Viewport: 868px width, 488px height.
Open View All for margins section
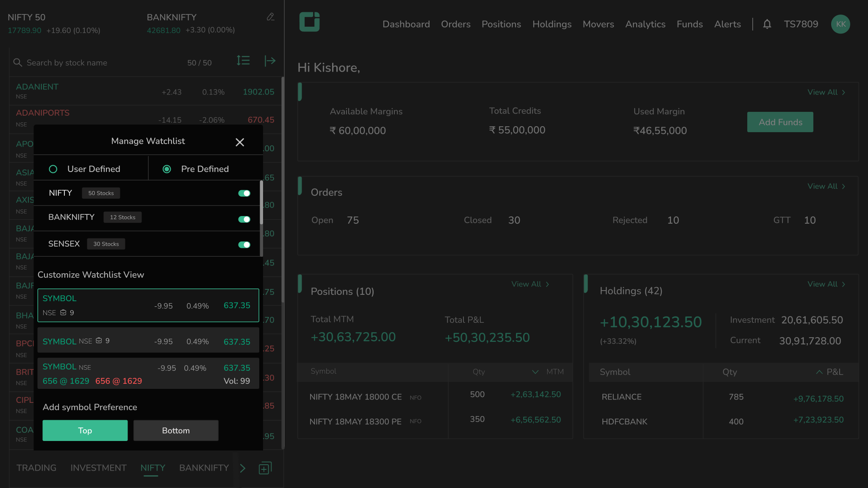pos(826,92)
